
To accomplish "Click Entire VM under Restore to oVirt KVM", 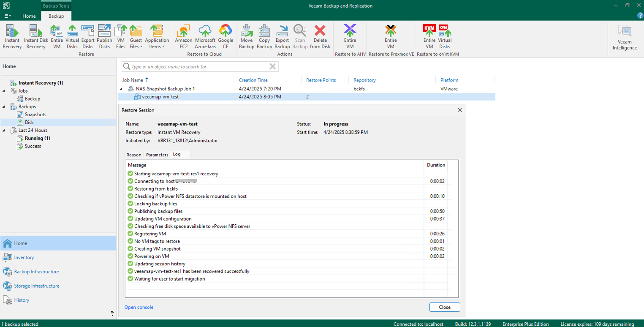I will [429, 37].
